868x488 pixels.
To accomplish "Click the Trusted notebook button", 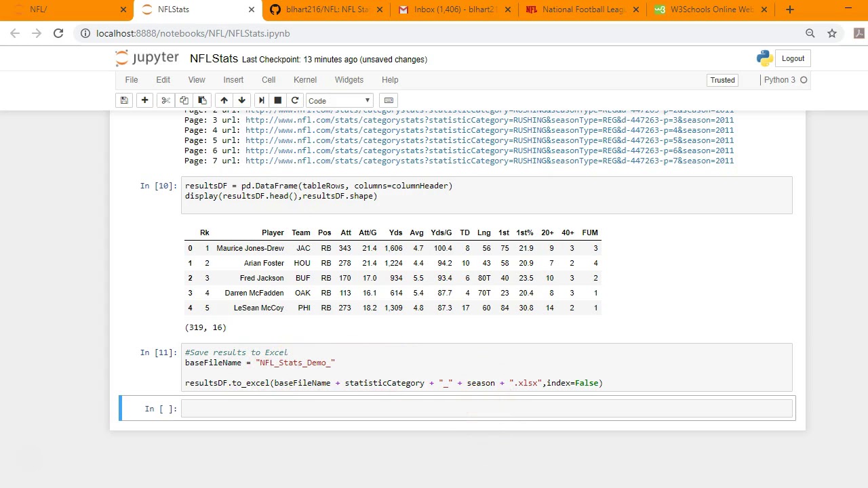I will point(722,80).
